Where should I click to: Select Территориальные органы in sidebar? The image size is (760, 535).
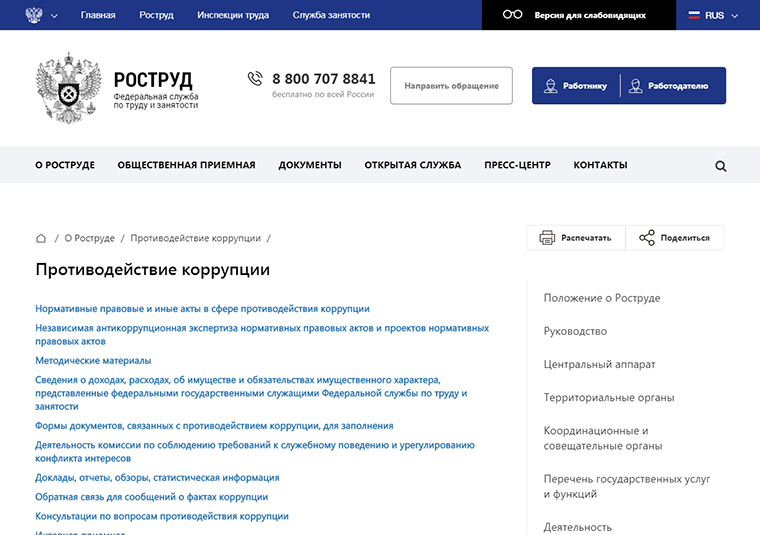(608, 398)
